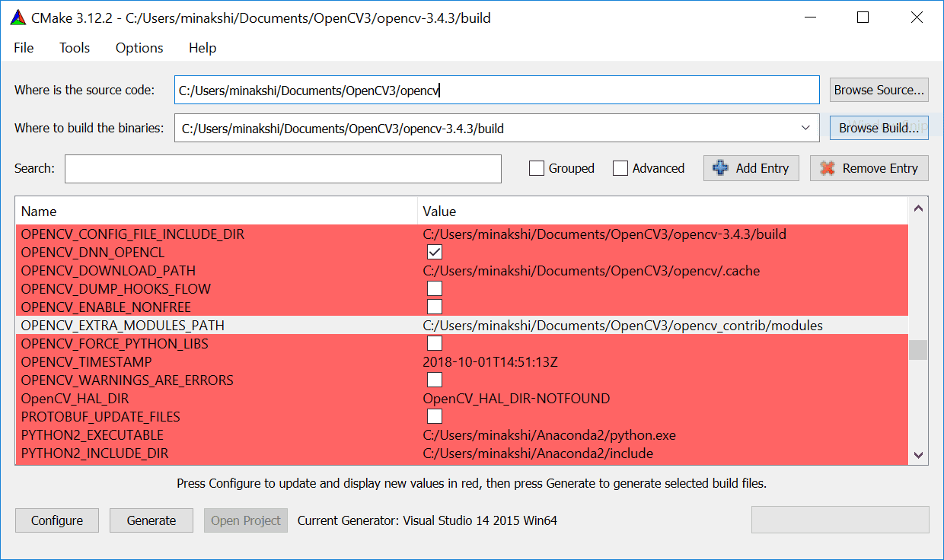This screenshot has width=944, height=560.
Task: Click the opencv/.cache download path value
Action: pos(592,270)
